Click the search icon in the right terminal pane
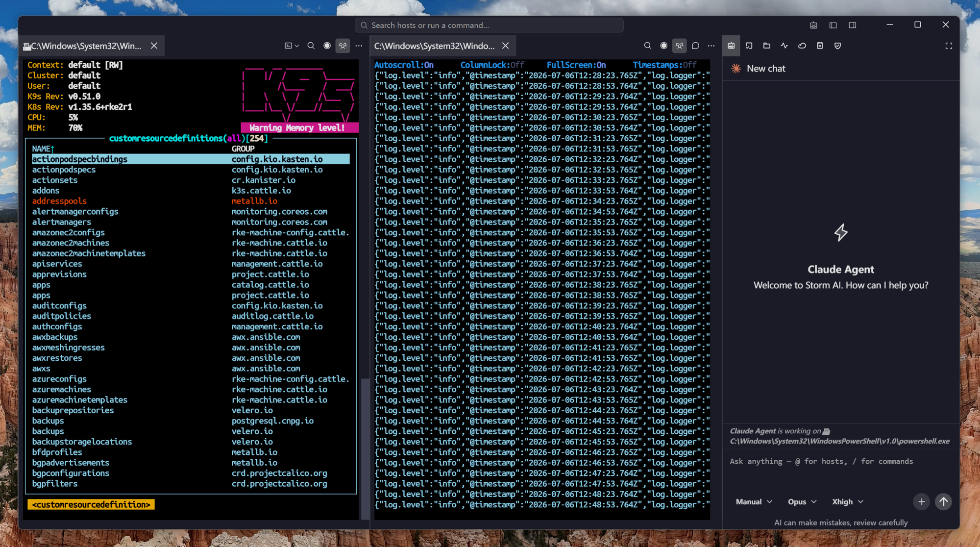This screenshot has height=547, width=980. [647, 46]
